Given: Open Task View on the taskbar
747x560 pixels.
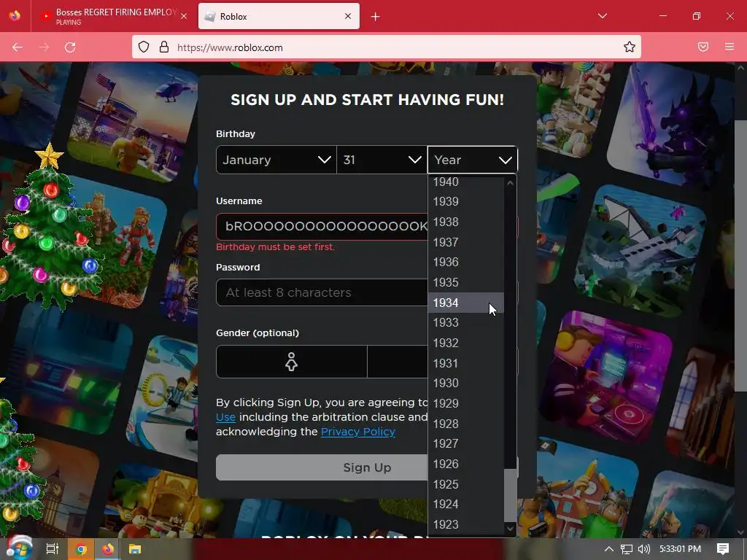Looking at the screenshot, I should pyautogui.click(x=52, y=549).
